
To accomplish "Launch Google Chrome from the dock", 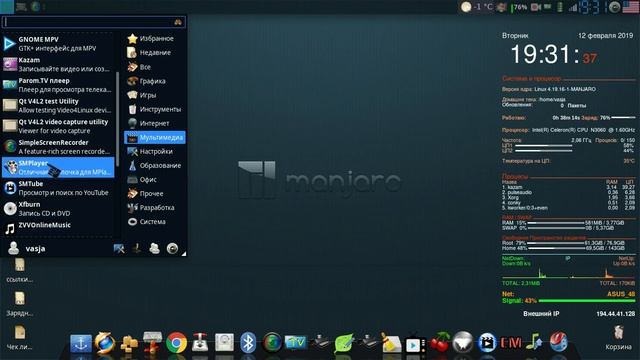I will 176,343.
